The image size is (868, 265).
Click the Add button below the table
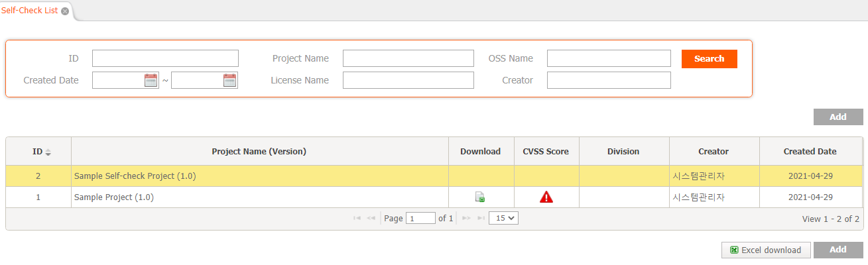point(838,250)
